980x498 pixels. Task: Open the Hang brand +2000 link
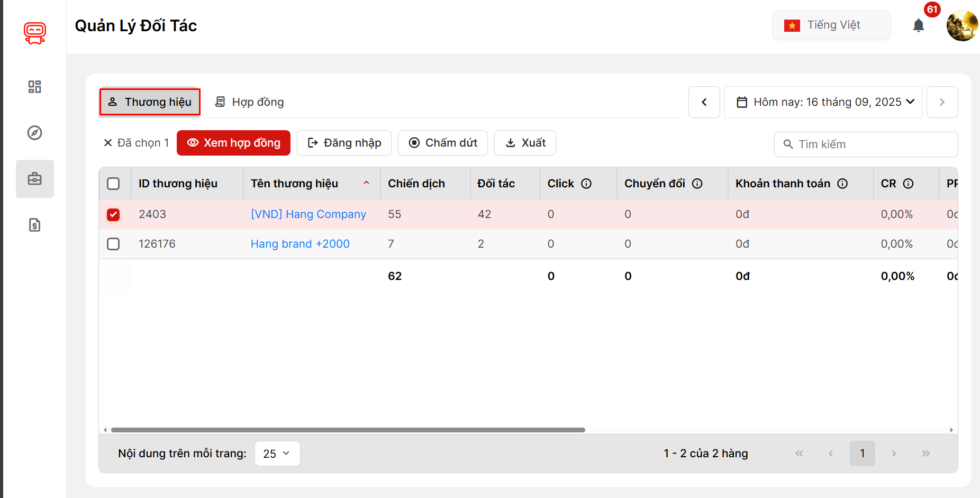click(300, 244)
